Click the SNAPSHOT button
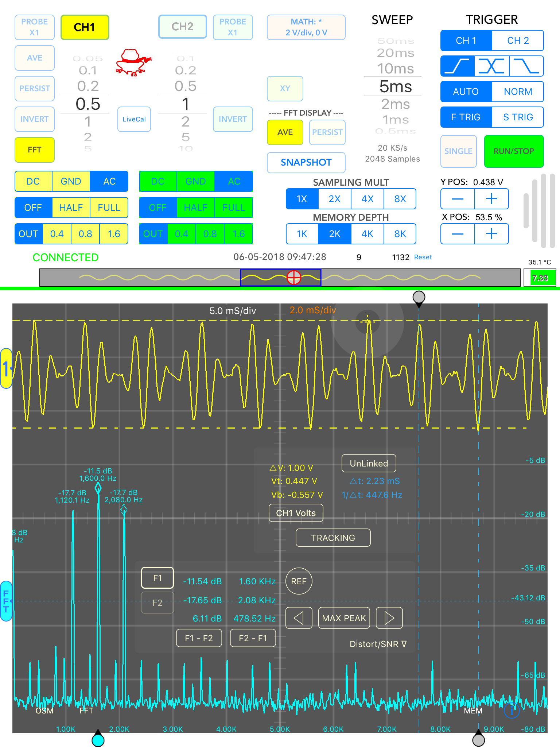Screen dimensions: 560x747 pos(306,163)
